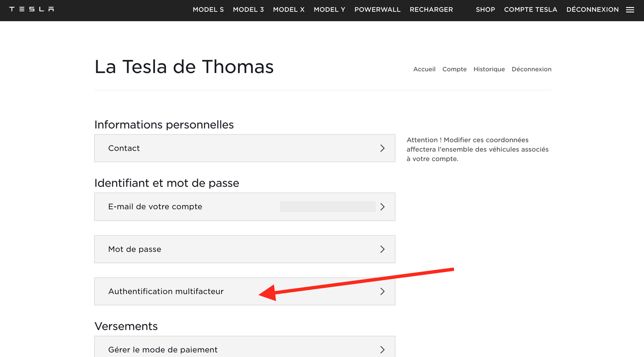
Task: Expand Contact chevron arrow
Action: 382,148
